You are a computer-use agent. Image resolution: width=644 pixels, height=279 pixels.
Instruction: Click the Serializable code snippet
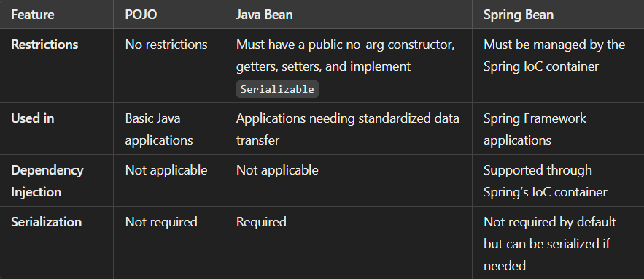pyautogui.click(x=277, y=89)
